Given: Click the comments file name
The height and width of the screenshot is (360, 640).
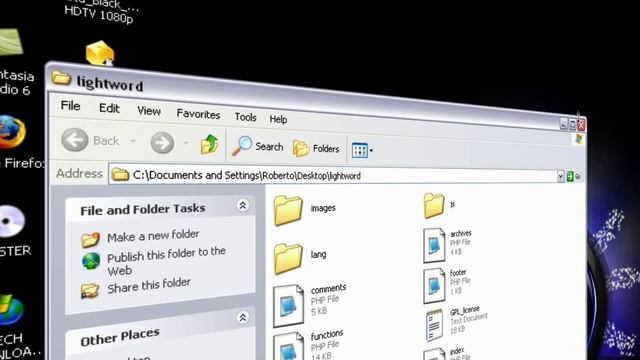Looking at the screenshot, I should [x=328, y=289].
